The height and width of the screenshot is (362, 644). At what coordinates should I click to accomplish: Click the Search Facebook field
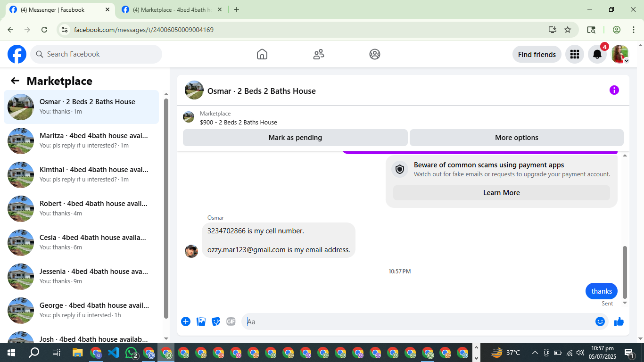96,54
